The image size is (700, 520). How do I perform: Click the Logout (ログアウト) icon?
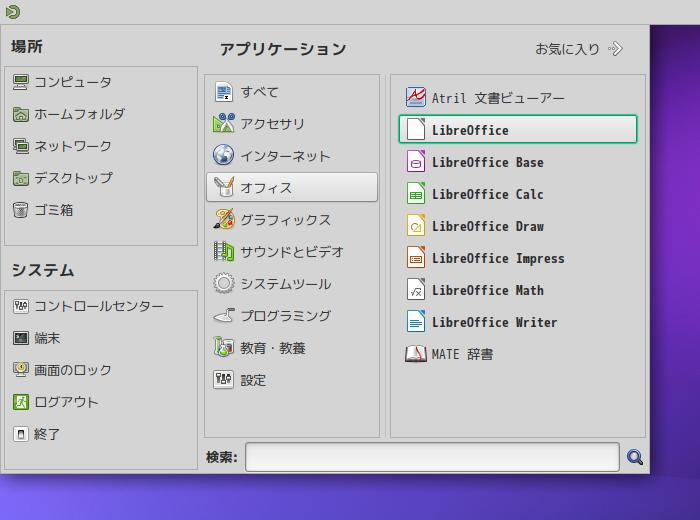[21, 402]
